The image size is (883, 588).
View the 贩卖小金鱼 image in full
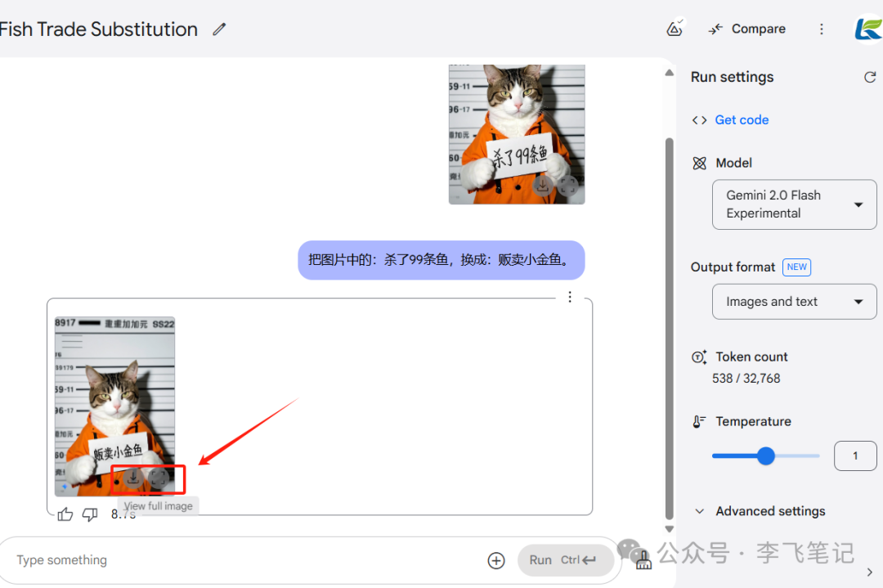point(159,478)
